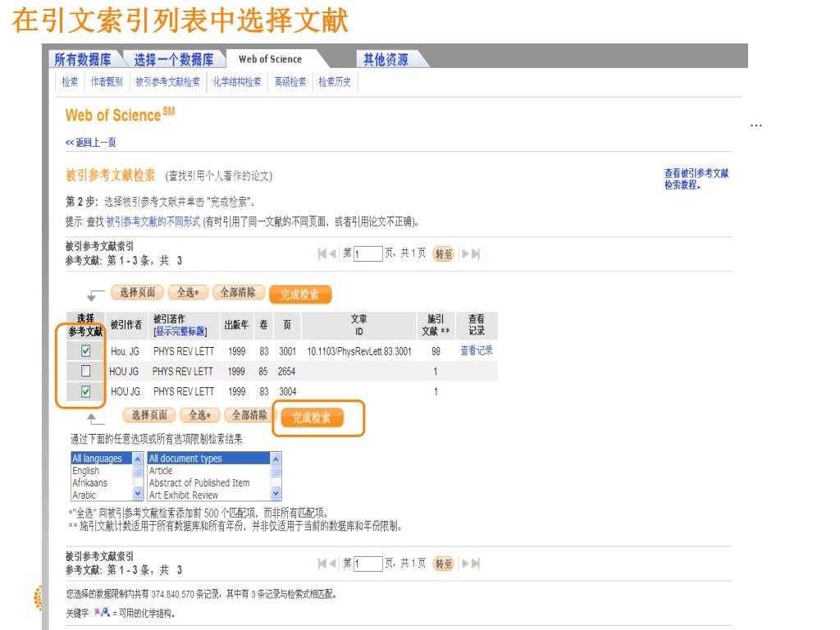The image size is (840, 630).
Task: Select All languages in language list
Action: point(102,459)
